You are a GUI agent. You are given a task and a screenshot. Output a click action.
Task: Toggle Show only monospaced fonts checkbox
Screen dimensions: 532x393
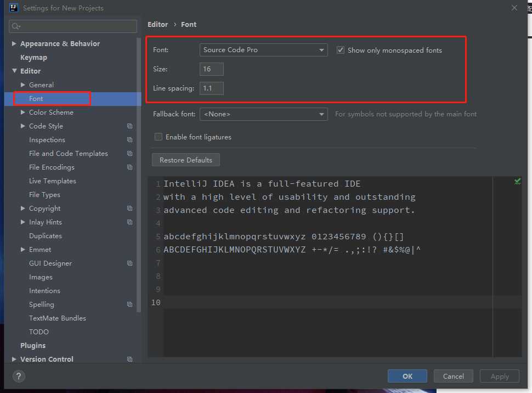click(340, 50)
